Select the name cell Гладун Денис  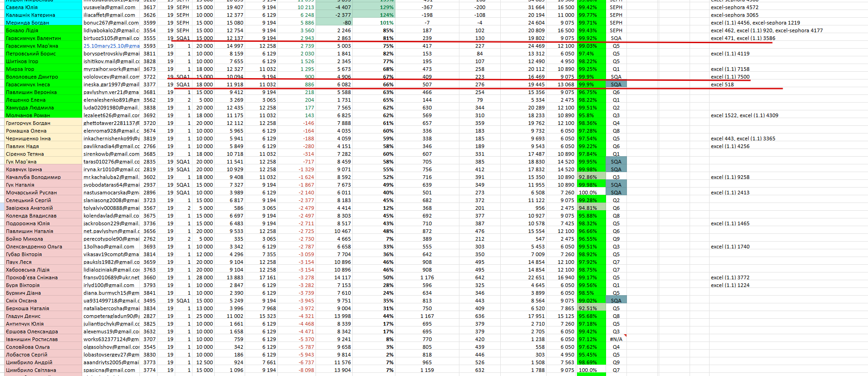click(x=44, y=316)
